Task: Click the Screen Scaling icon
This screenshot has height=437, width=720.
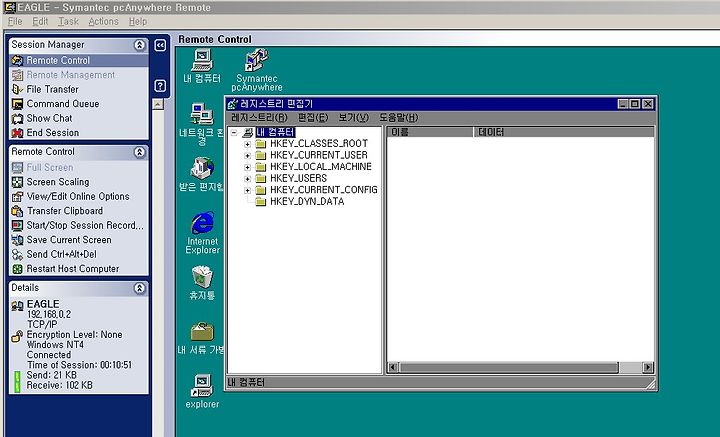Action: (x=17, y=182)
